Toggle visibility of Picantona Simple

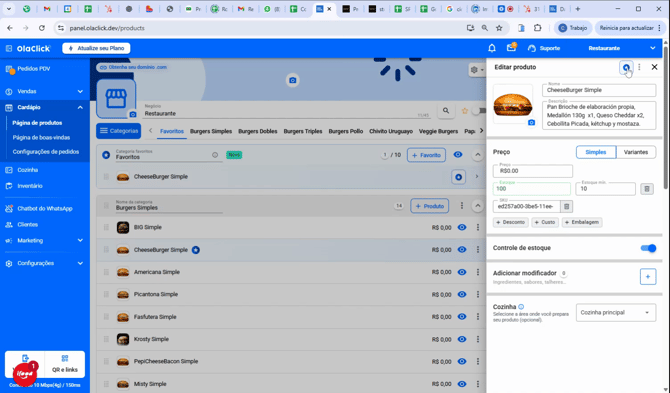click(x=462, y=294)
